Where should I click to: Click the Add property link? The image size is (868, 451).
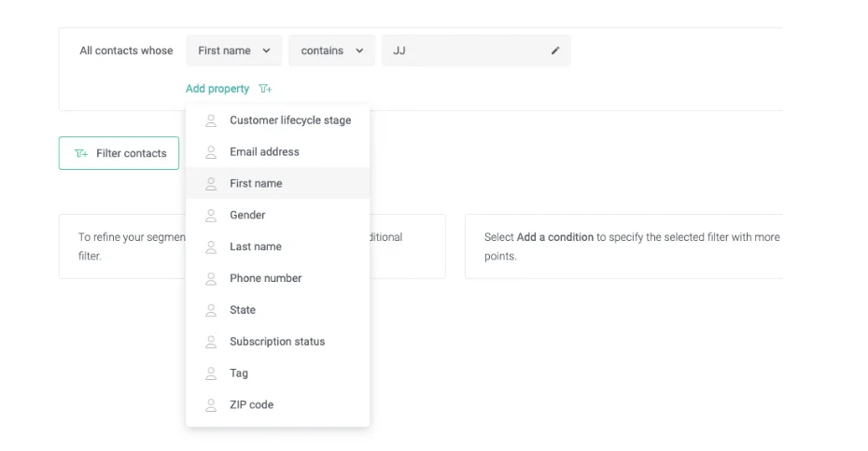pyautogui.click(x=217, y=89)
